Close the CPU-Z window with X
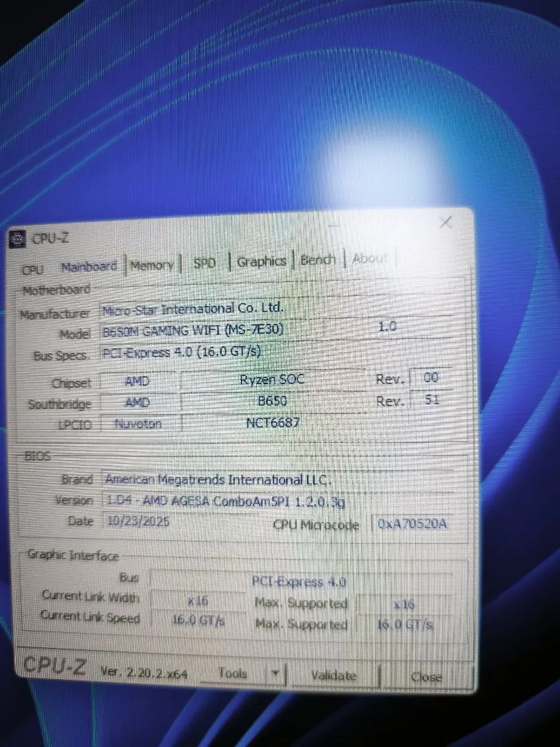Image resolution: width=560 pixels, height=747 pixels. tap(446, 223)
